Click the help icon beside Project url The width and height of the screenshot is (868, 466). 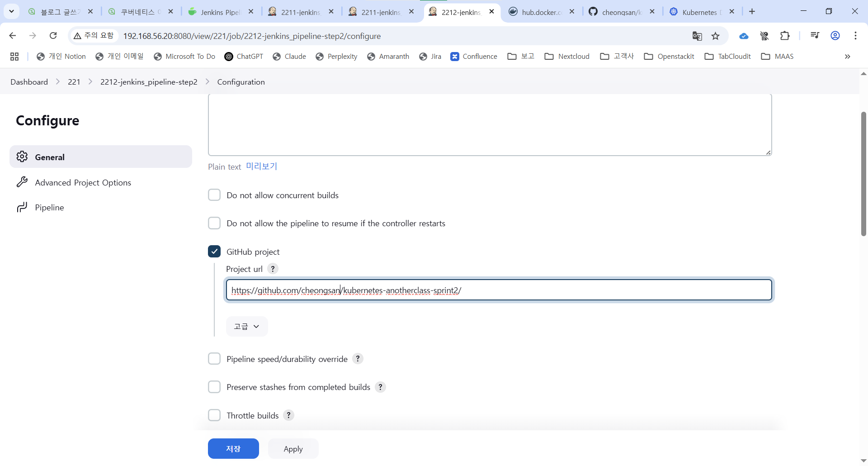tap(273, 269)
